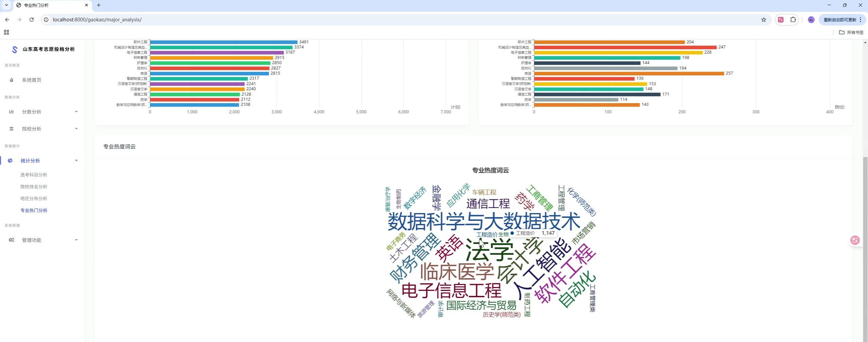The height and width of the screenshot is (342, 868).
Task: Click the 财务管理 bar valued 2915
Action: (x=212, y=58)
